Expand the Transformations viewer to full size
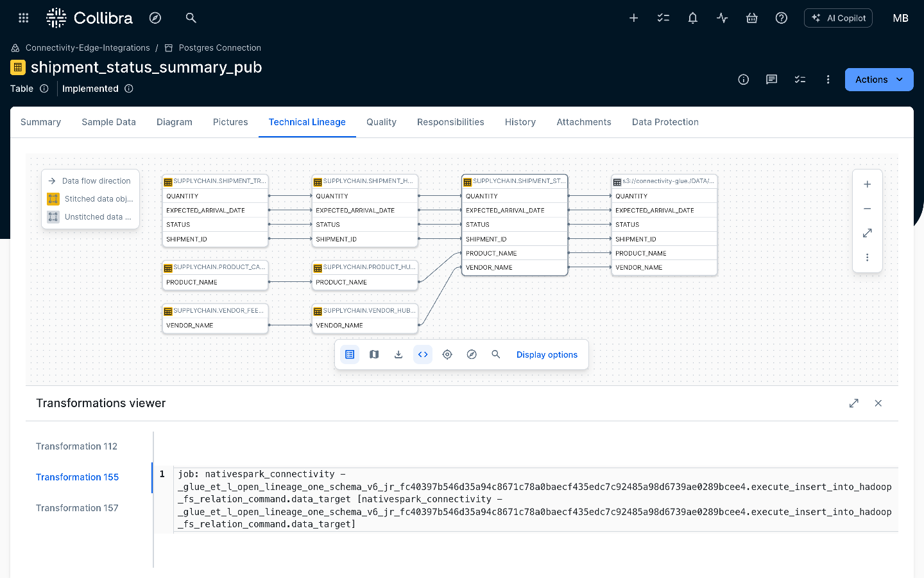This screenshot has width=924, height=578. pos(853,403)
